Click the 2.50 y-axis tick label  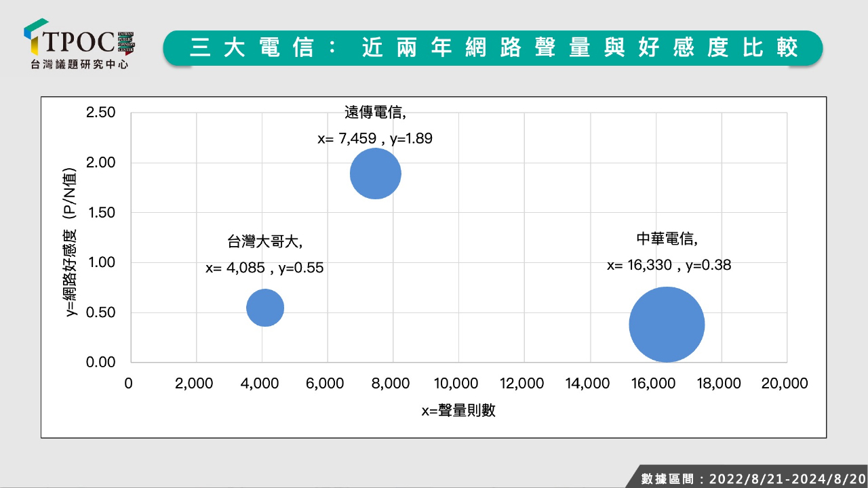pos(101,113)
